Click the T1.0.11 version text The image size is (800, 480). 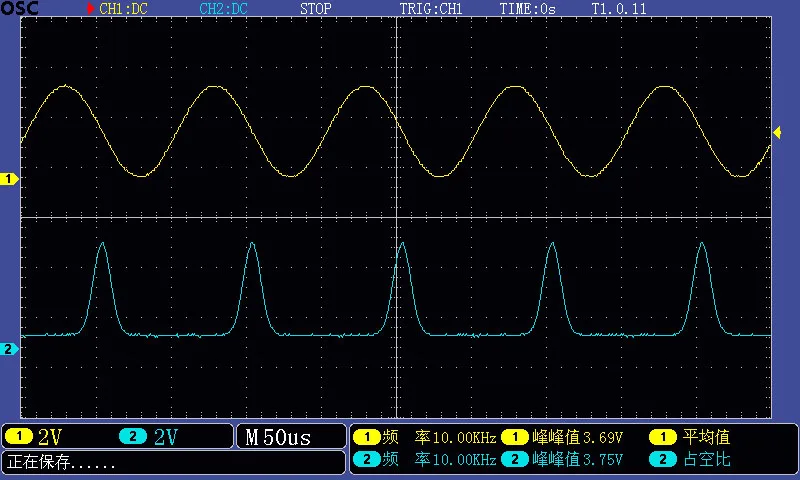tap(619, 9)
